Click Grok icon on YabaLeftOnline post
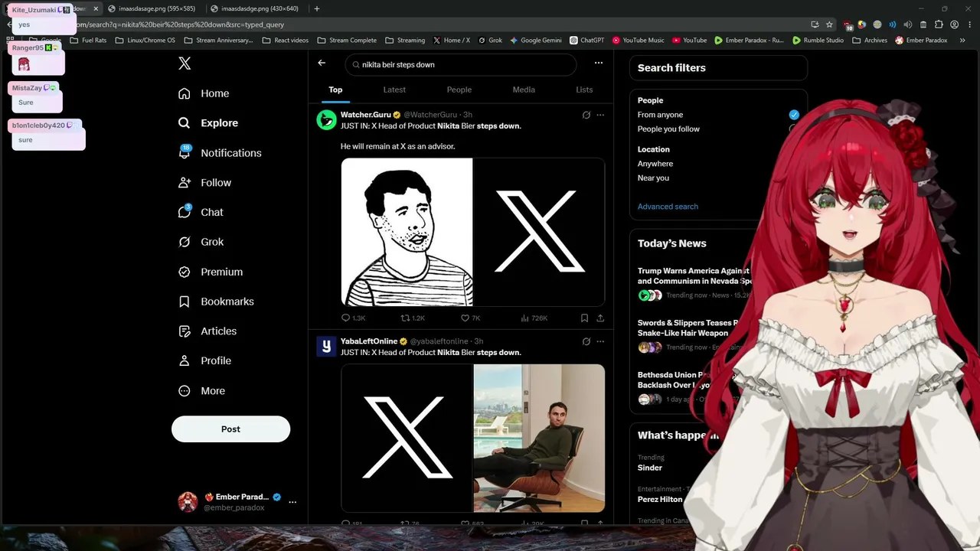Screen dimensions: 980x551 tap(586, 341)
